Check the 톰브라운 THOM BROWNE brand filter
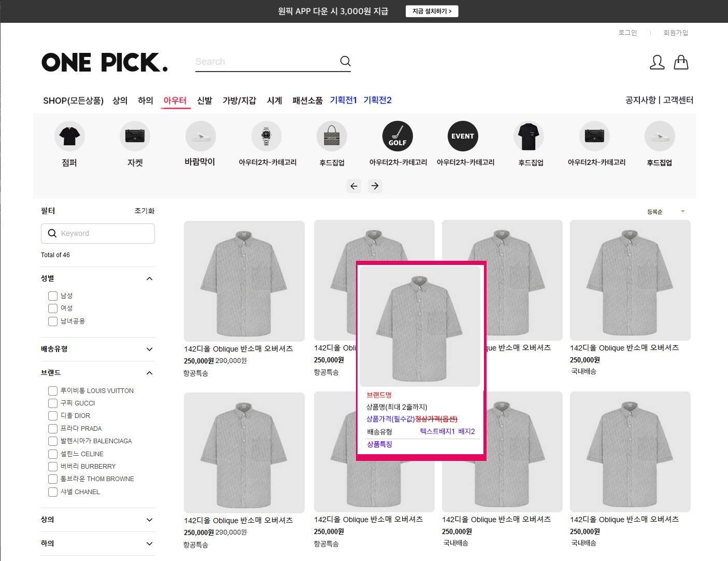 click(x=53, y=479)
